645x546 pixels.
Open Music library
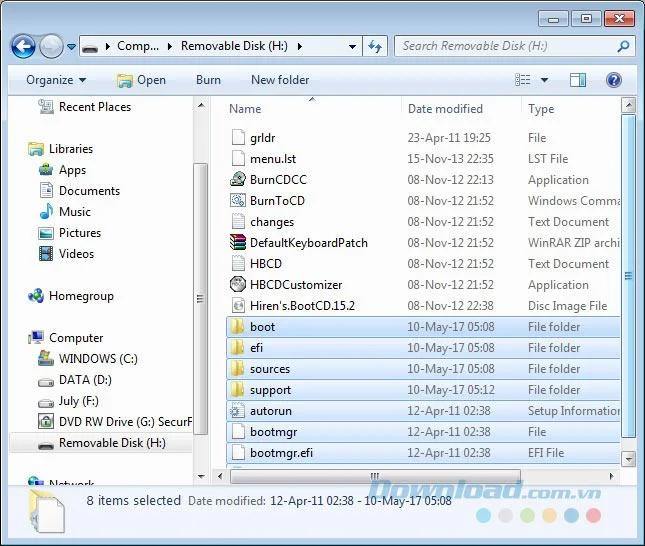[x=65, y=211]
